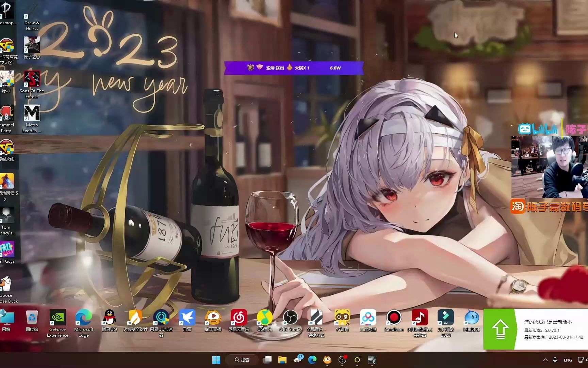Open the 回收站 recycle bin
The width and height of the screenshot is (588, 368).
pos(32,320)
